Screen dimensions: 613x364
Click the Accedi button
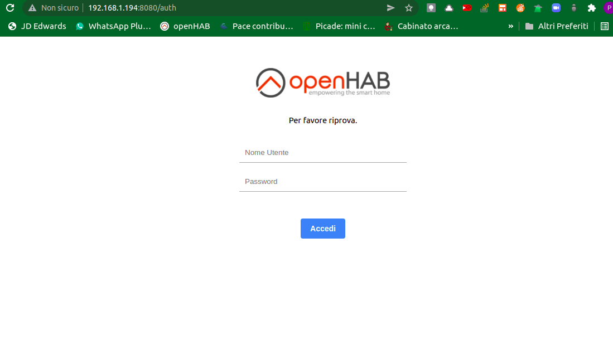coord(323,229)
